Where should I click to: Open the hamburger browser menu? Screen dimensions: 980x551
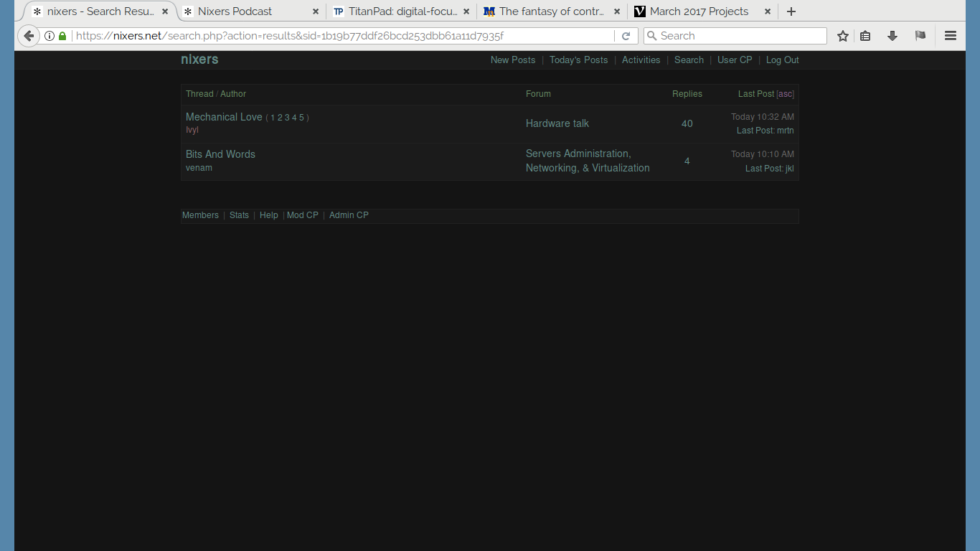[x=951, y=36]
